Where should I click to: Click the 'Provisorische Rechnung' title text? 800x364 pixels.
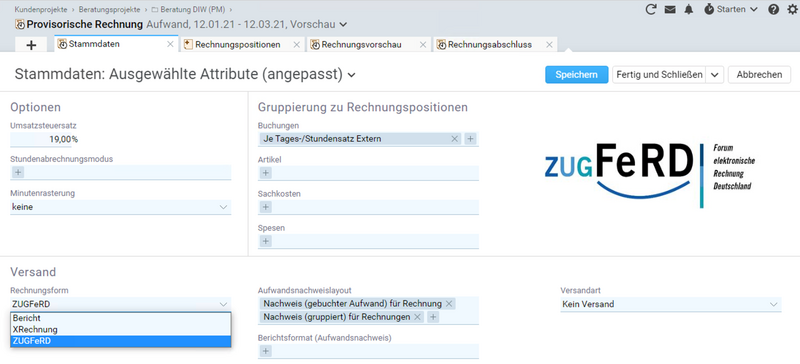(85, 25)
